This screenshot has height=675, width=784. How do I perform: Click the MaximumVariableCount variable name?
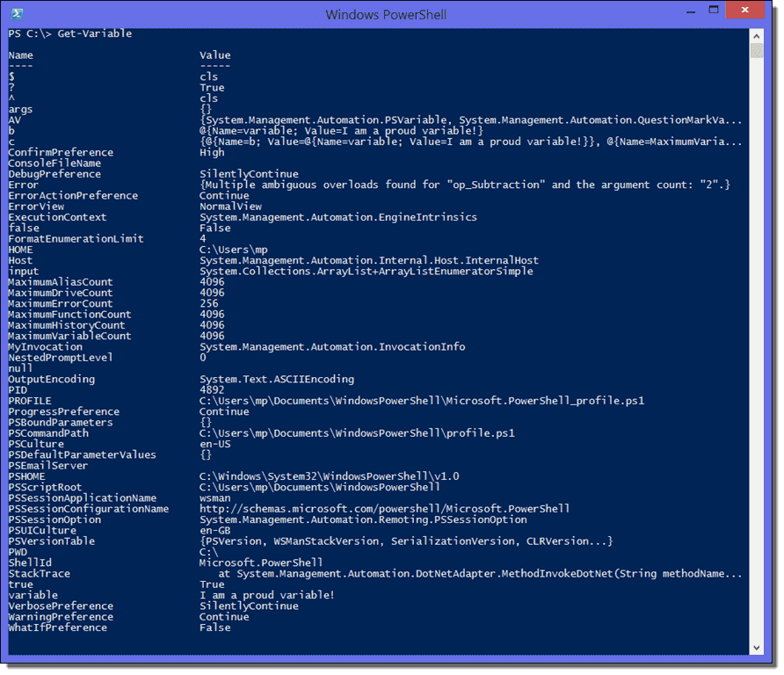click(69, 336)
